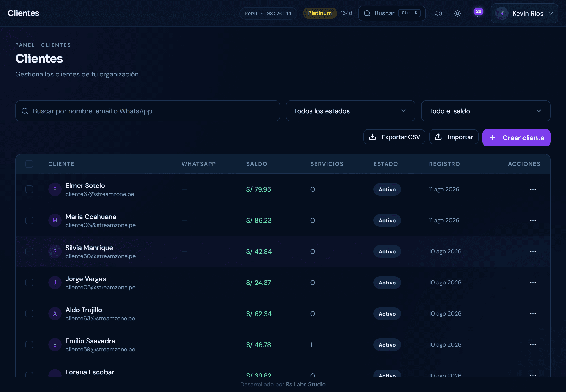
Task: Click the Platinum plan badge
Action: [x=320, y=13]
